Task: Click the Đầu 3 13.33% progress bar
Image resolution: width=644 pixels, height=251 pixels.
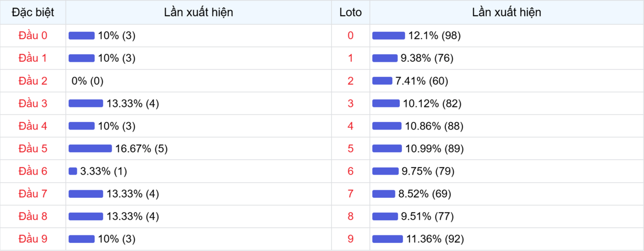Action: [x=86, y=103]
